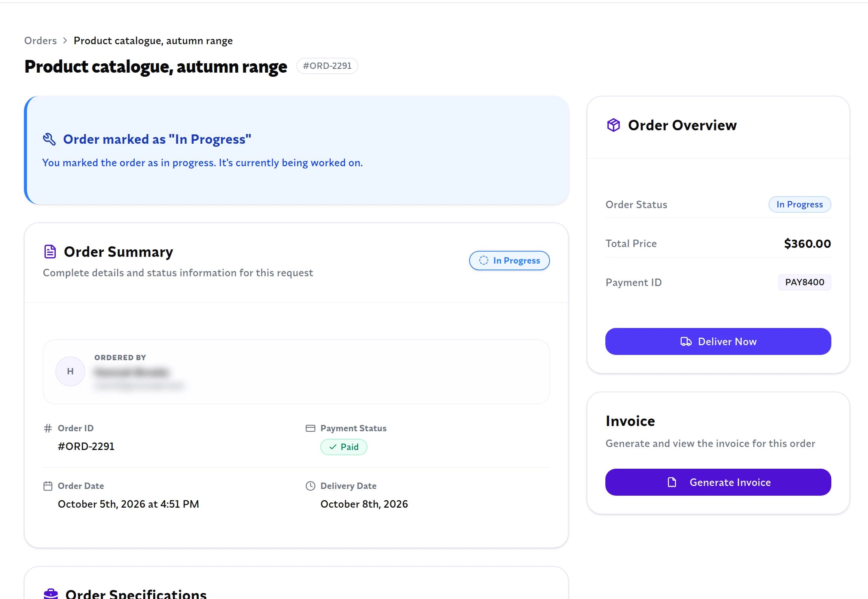868x599 pixels.
Task: Click the #ORD-2291 value under Order ID
Action: pyautogui.click(x=86, y=446)
